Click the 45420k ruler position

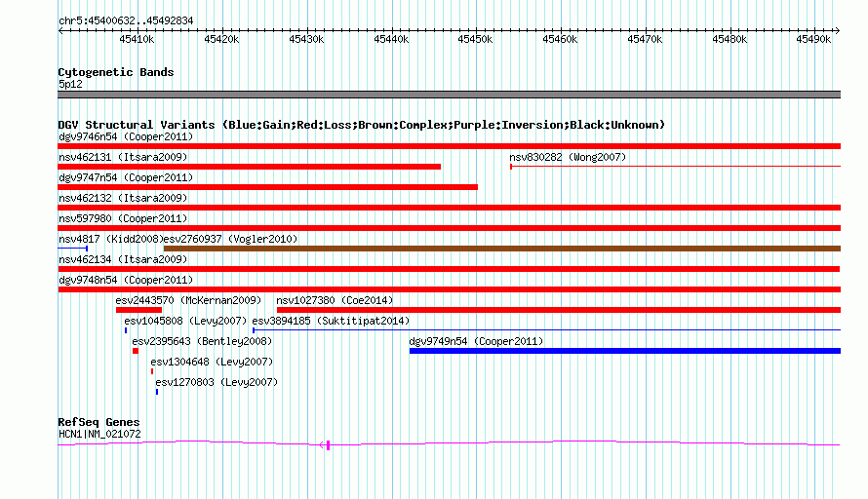[221, 39]
